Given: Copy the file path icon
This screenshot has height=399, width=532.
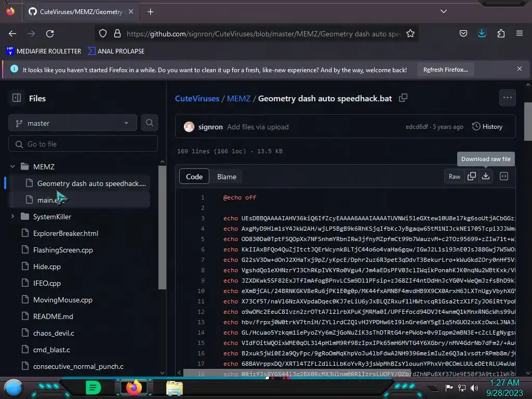Looking at the screenshot, I should [x=403, y=98].
